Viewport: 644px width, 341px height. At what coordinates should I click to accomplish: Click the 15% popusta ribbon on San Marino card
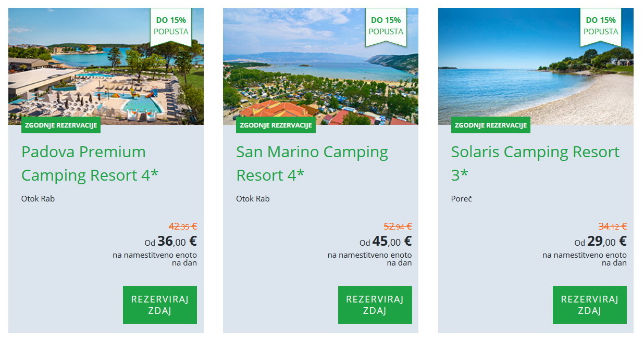tap(386, 26)
